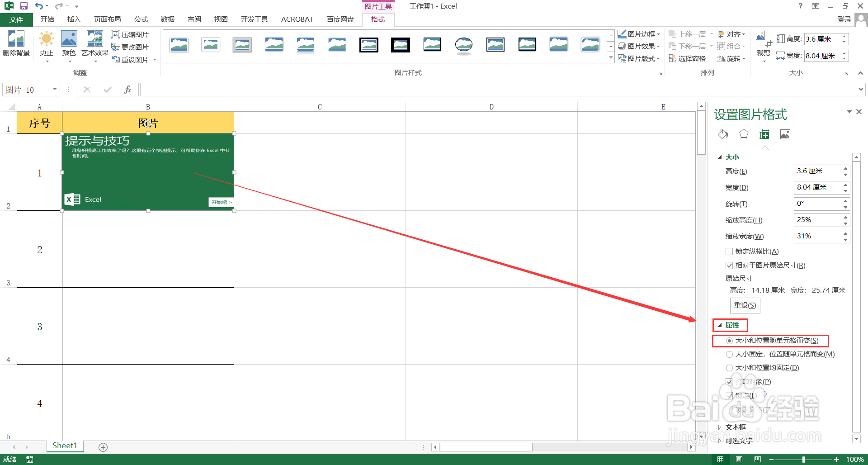Open the Name Box dropdown arrow
The height and width of the screenshot is (465, 868).
click(55, 90)
